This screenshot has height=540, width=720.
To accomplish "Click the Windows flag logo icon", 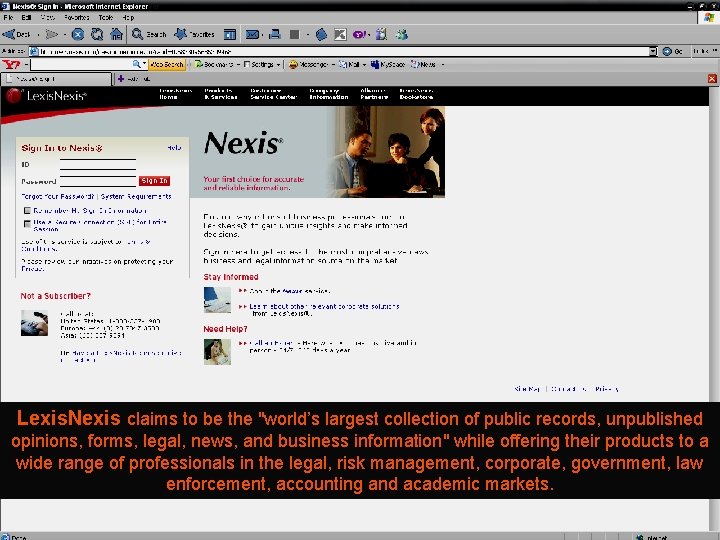I will 709,17.
